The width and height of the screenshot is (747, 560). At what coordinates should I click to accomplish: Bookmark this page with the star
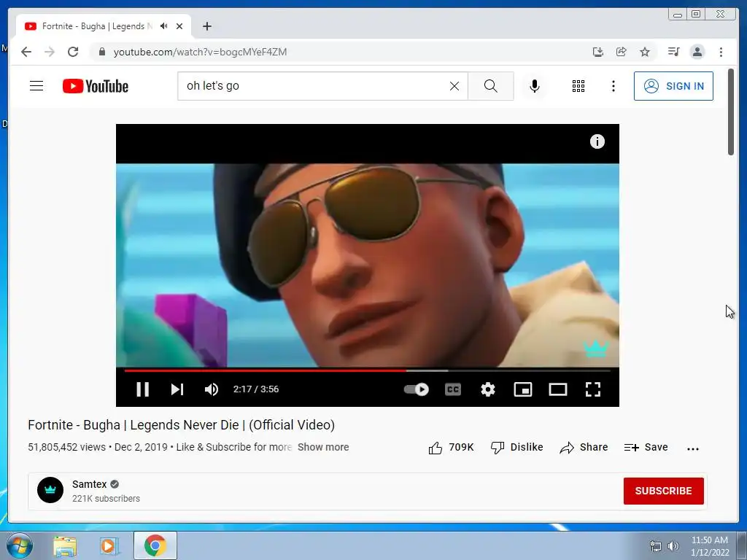coord(645,52)
